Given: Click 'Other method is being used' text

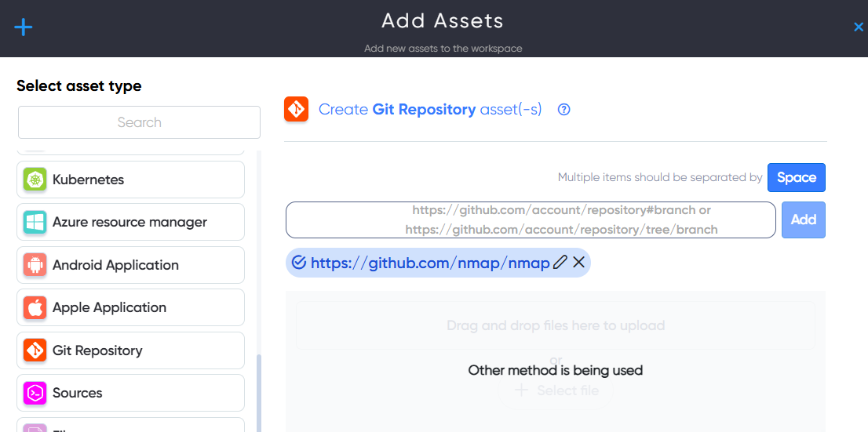Looking at the screenshot, I should (555, 370).
